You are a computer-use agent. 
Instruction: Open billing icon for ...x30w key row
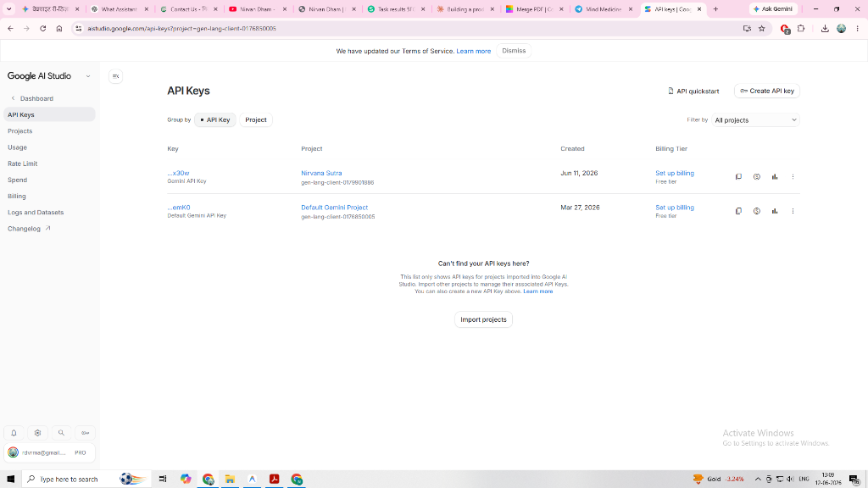pyautogui.click(x=757, y=177)
